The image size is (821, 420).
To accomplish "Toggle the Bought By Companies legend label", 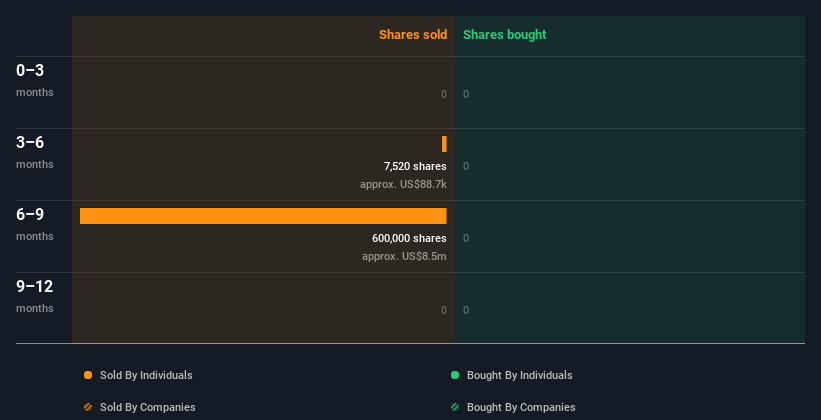I will (521, 407).
